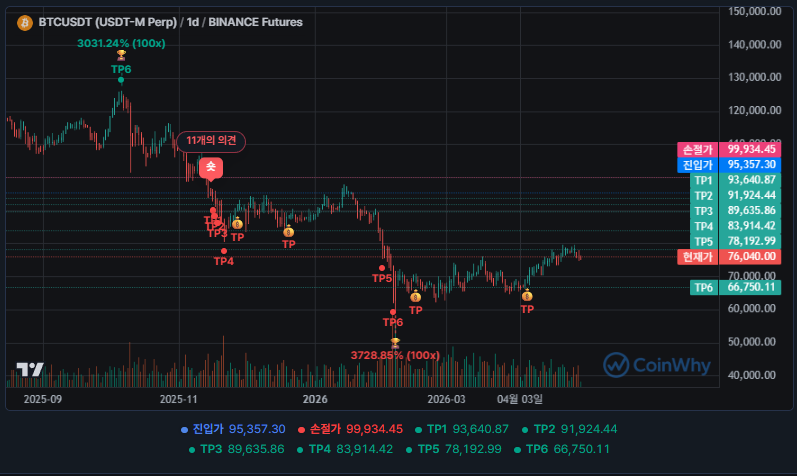797x476 pixels.
Task: Click the CoinWhy watermark logo
Action: point(655,364)
